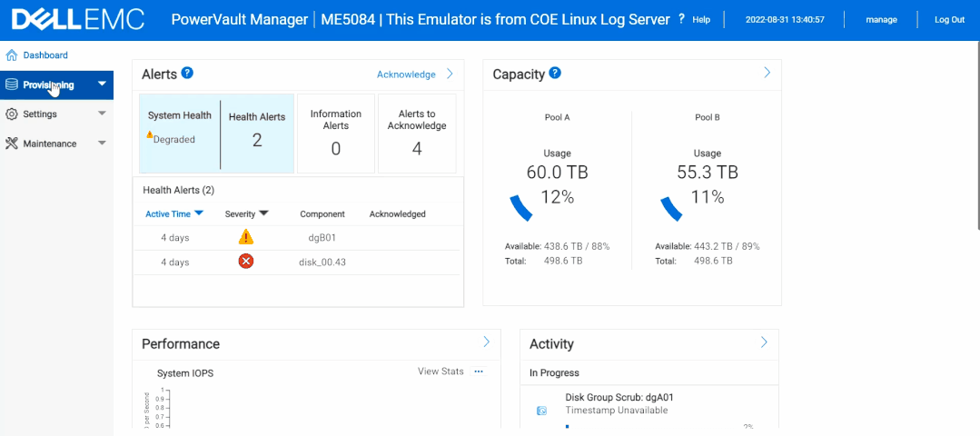
Task: Click the Dashboard home icon
Action: coord(11,55)
